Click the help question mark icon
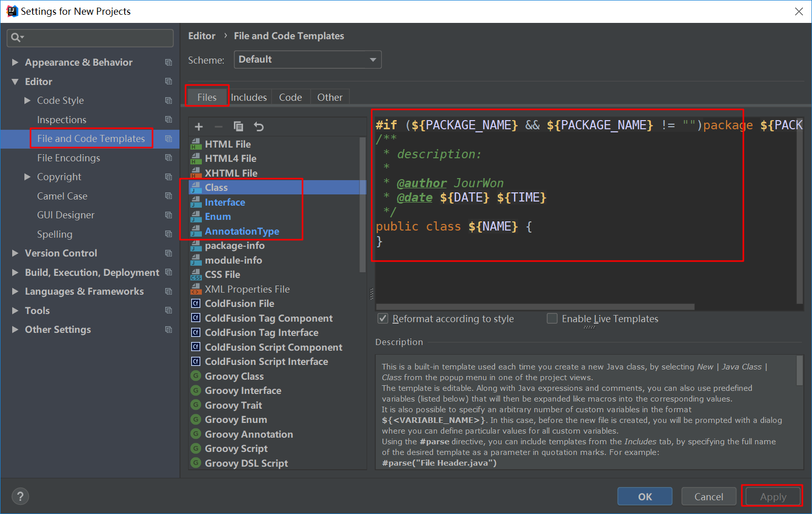812x514 pixels. tap(20, 496)
